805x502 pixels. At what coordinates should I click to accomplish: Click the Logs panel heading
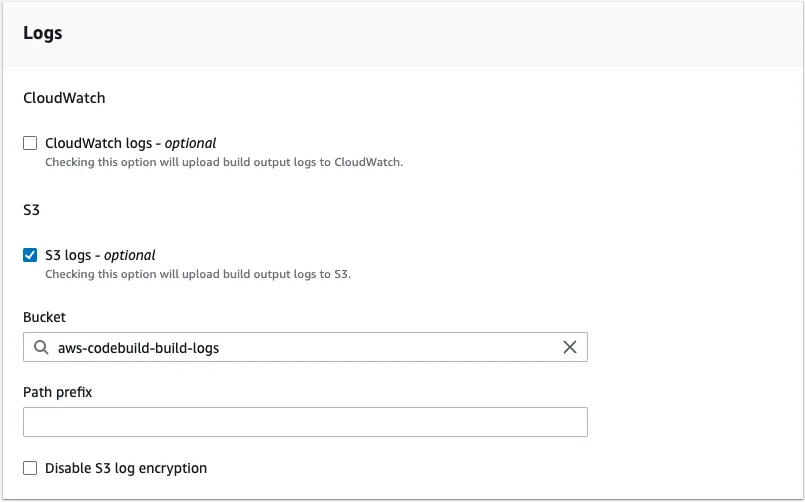(x=43, y=33)
